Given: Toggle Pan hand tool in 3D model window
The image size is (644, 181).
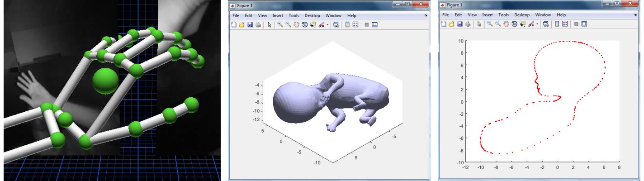Looking at the screenshot, I should click(x=297, y=24).
